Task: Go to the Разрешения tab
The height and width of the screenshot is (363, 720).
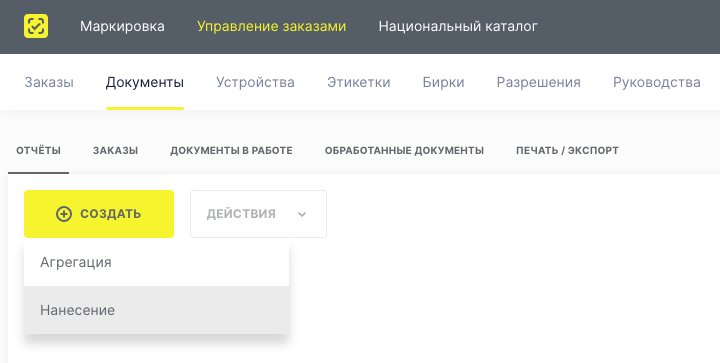Action: coord(539,82)
